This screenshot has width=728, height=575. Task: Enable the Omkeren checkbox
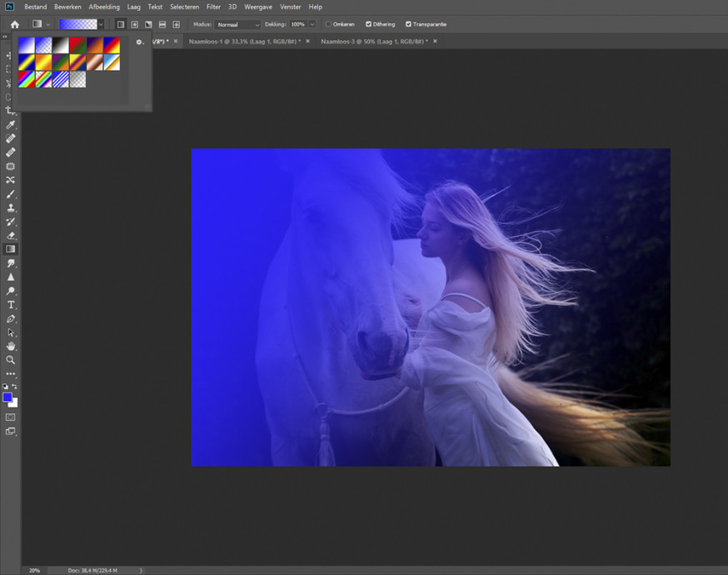pos(329,24)
